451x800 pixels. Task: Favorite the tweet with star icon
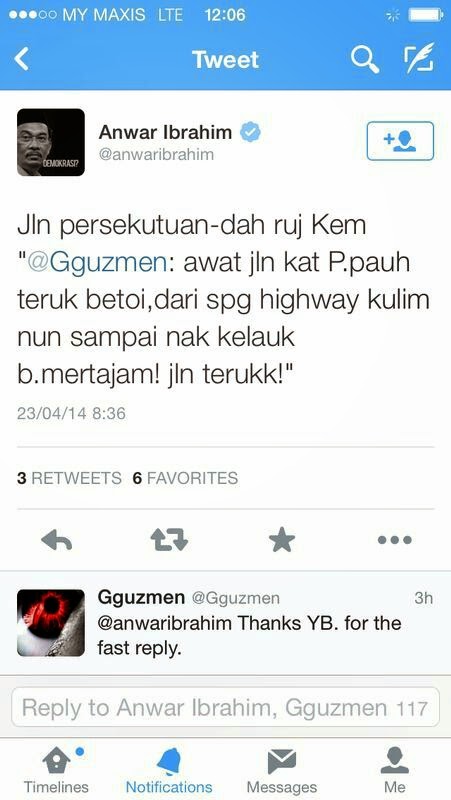(x=282, y=540)
